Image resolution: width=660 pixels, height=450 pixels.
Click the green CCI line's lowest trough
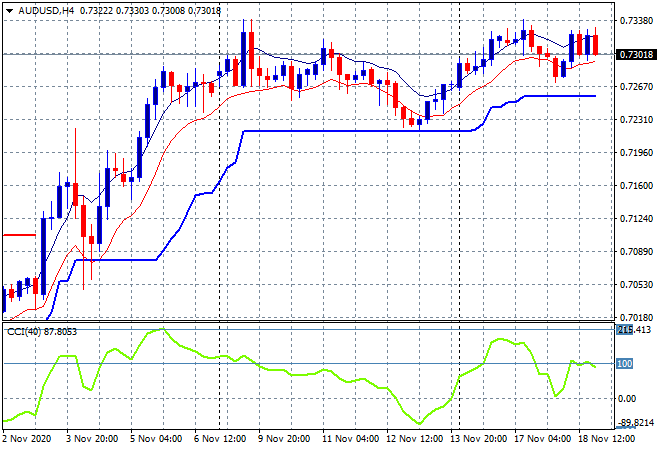click(x=419, y=423)
